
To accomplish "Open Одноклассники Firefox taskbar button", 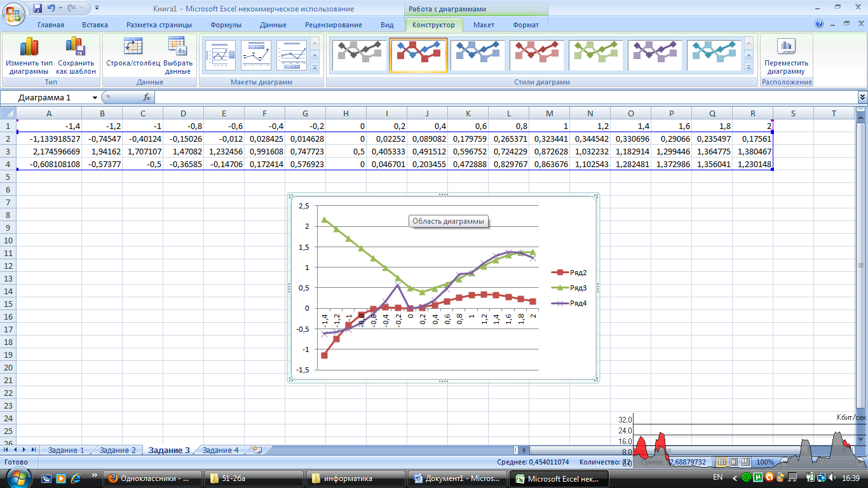I will click(152, 478).
